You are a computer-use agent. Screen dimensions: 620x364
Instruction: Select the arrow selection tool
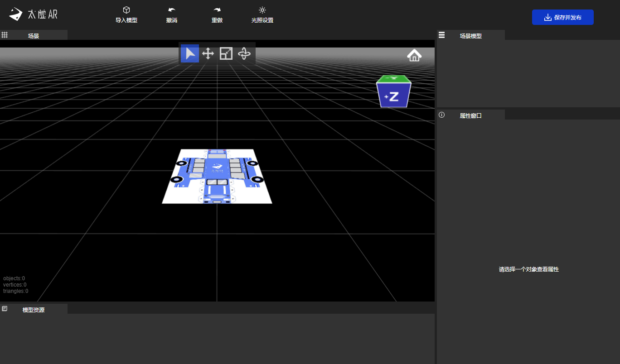[x=190, y=53]
